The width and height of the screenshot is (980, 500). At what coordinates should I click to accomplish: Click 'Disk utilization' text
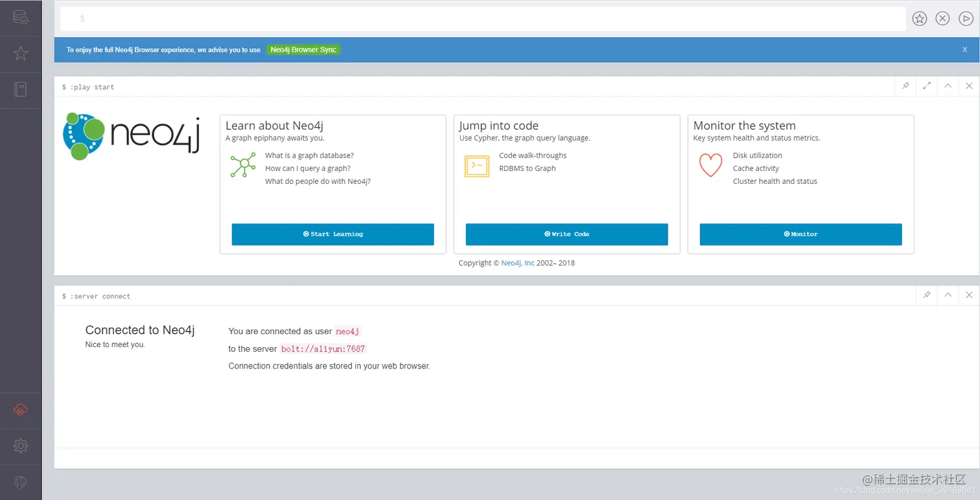[x=758, y=155]
